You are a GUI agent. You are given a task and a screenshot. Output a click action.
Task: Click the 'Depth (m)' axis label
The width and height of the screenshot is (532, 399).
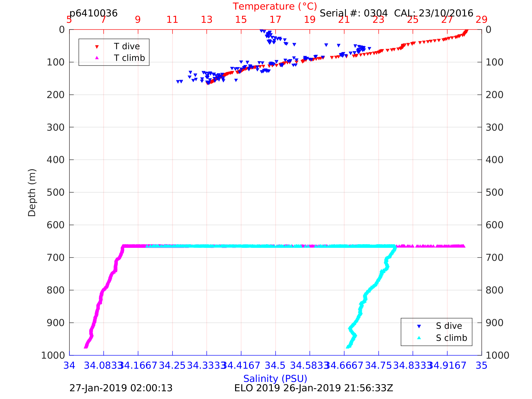pyautogui.click(x=32, y=193)
